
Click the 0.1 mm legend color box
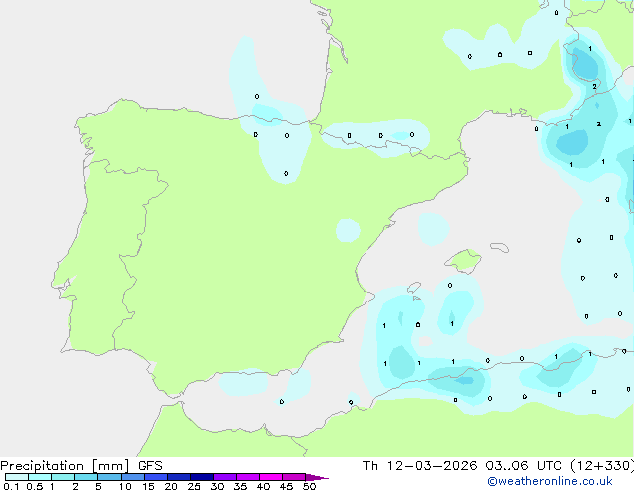(17, 477)
